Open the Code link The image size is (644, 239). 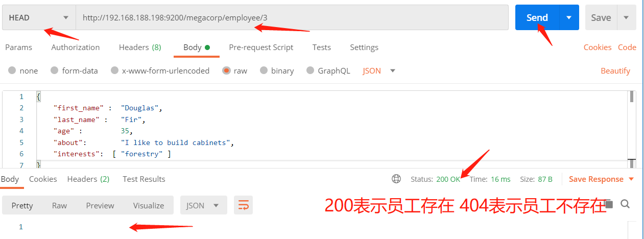pyautogui.click(x=627, y=47)
